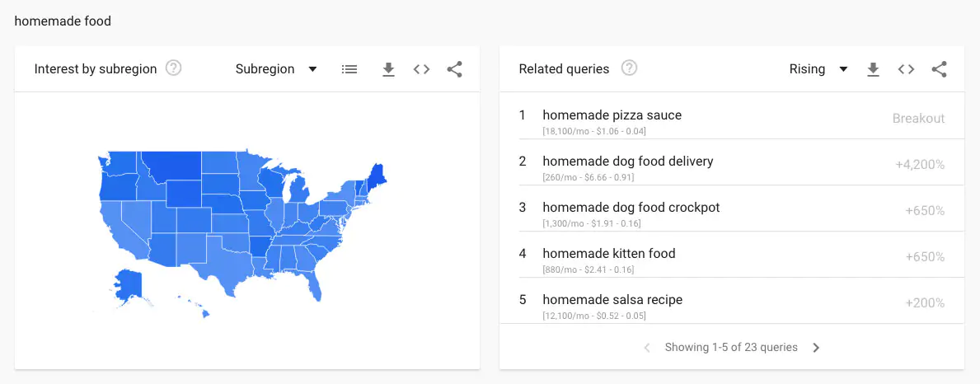Share the Related queries card
Image resolution: width=980 pixels, height=384 pixels.
tap(939, 69)
